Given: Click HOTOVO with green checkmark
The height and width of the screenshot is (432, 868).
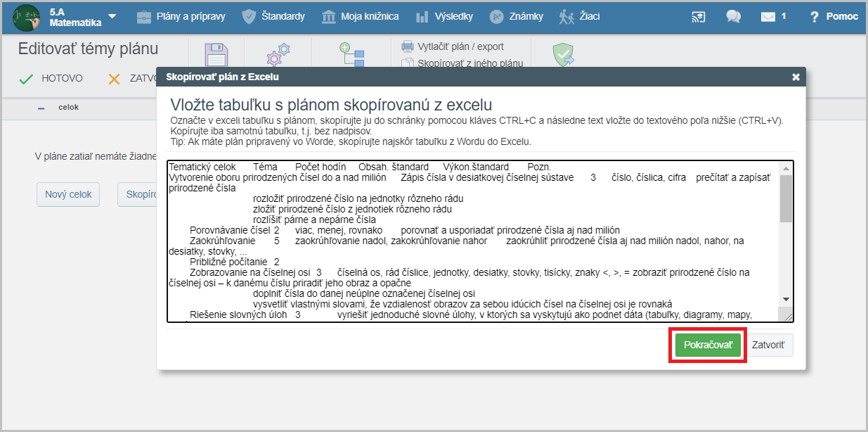Looking at the screenshot, I should [51, 79].
